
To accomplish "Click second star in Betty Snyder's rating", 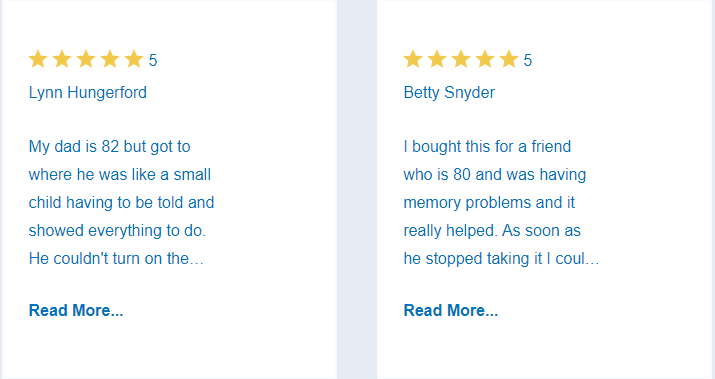I will click(x=437, y=59).
